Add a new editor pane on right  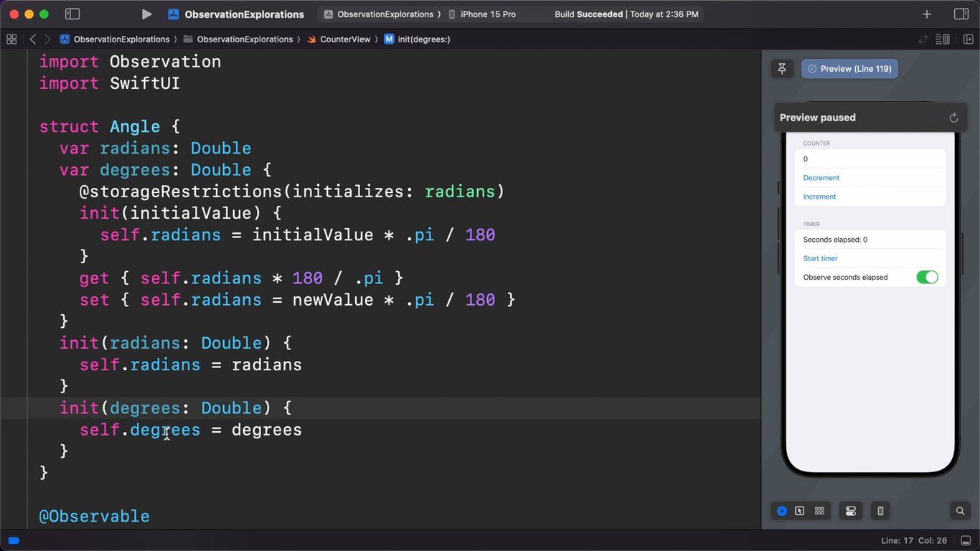(968, 39)
